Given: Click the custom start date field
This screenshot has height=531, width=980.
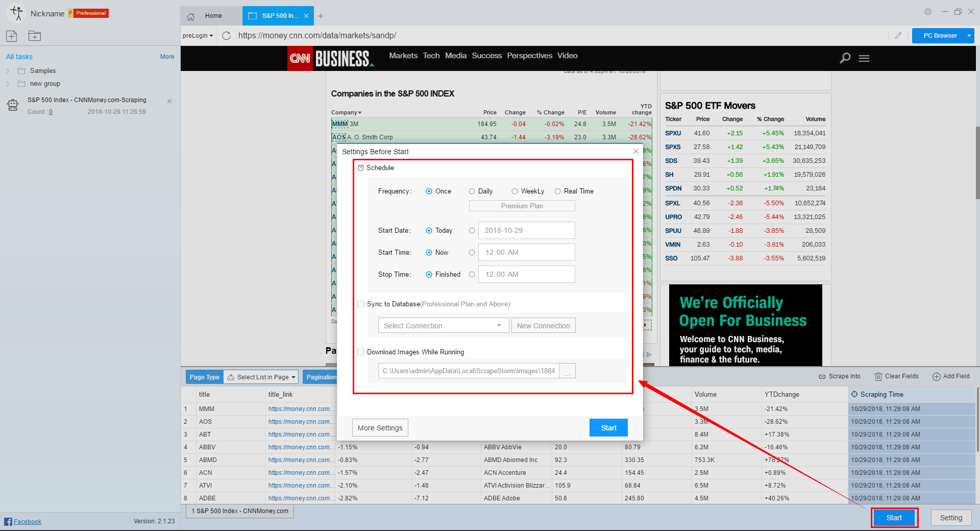Looking at the screenshot, I should [527, 230].
